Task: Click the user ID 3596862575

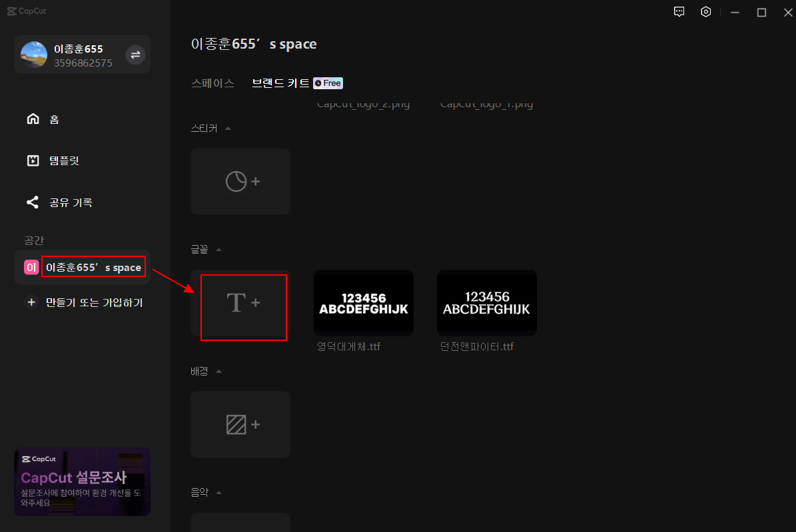Action: point(83,63)
